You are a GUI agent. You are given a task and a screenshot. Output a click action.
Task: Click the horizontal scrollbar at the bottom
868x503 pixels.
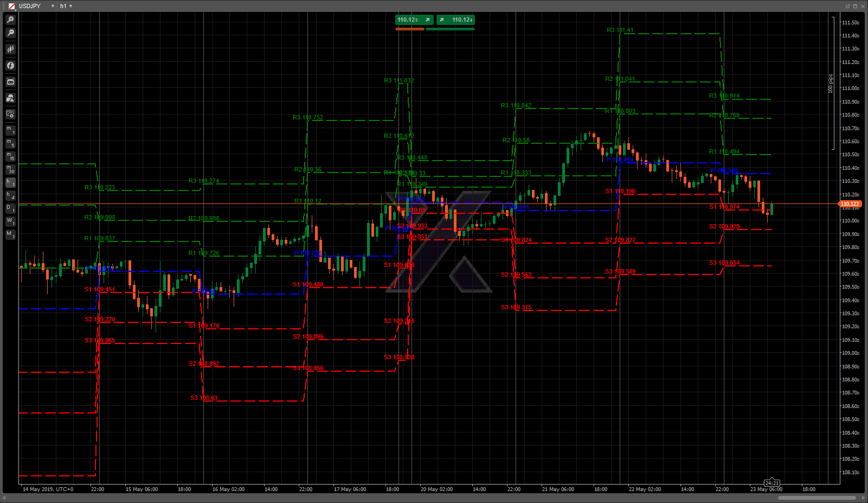tap(816, 498)
